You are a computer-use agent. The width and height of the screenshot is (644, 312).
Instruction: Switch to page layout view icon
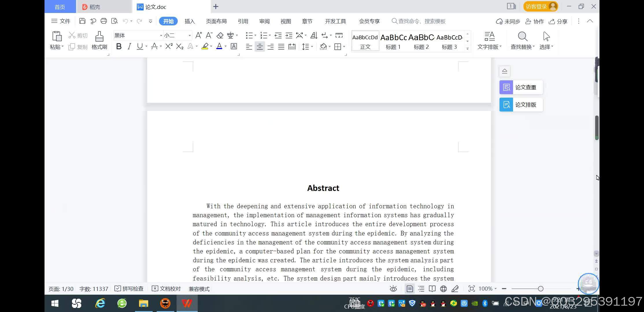[x=410, y=289]
